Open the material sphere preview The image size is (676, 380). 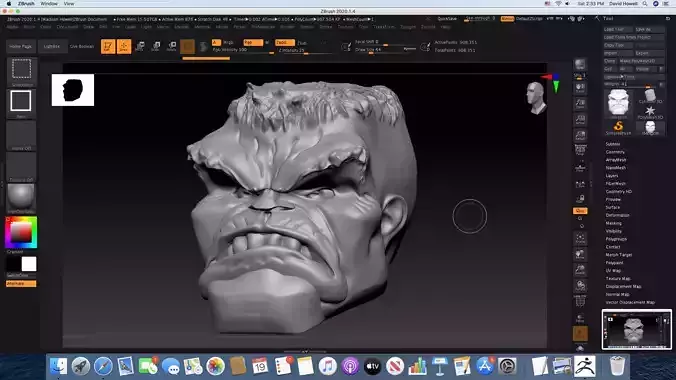tap(21, 197)
